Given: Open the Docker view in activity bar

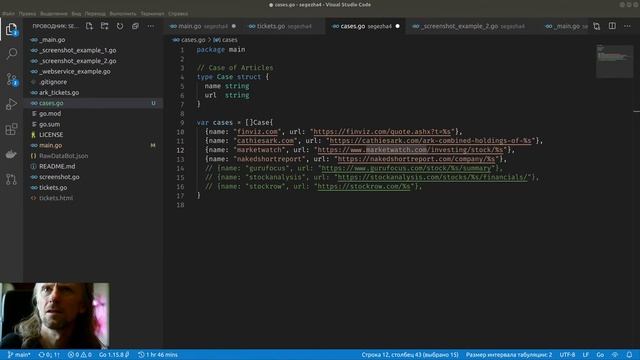Looking at the screenshot, I should point(11,154).
